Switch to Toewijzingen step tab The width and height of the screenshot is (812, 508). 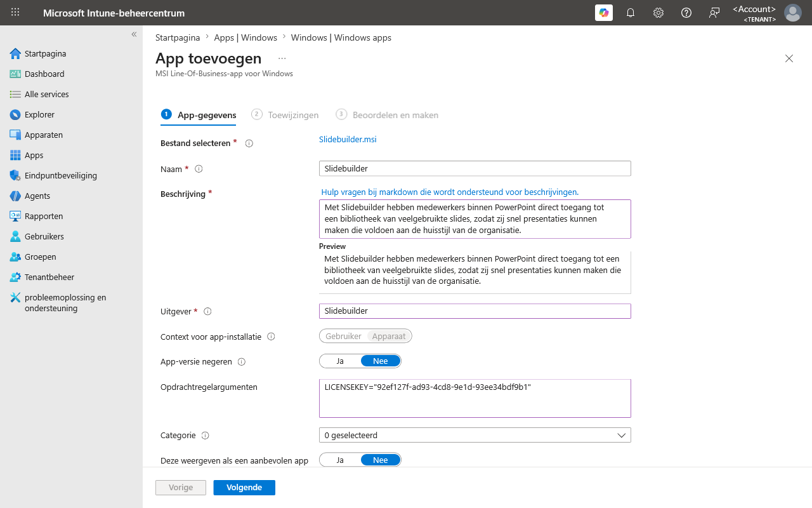(x=285, y=115)
